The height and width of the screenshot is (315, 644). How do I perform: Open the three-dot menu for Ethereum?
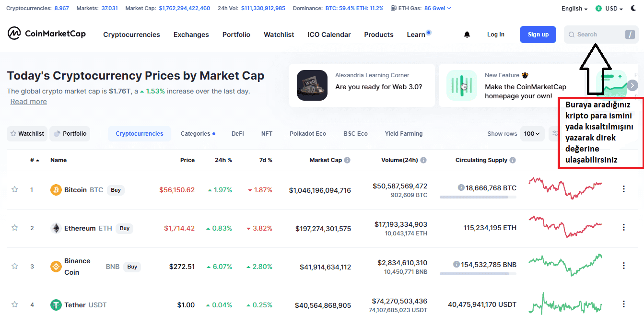click(624, 227)
